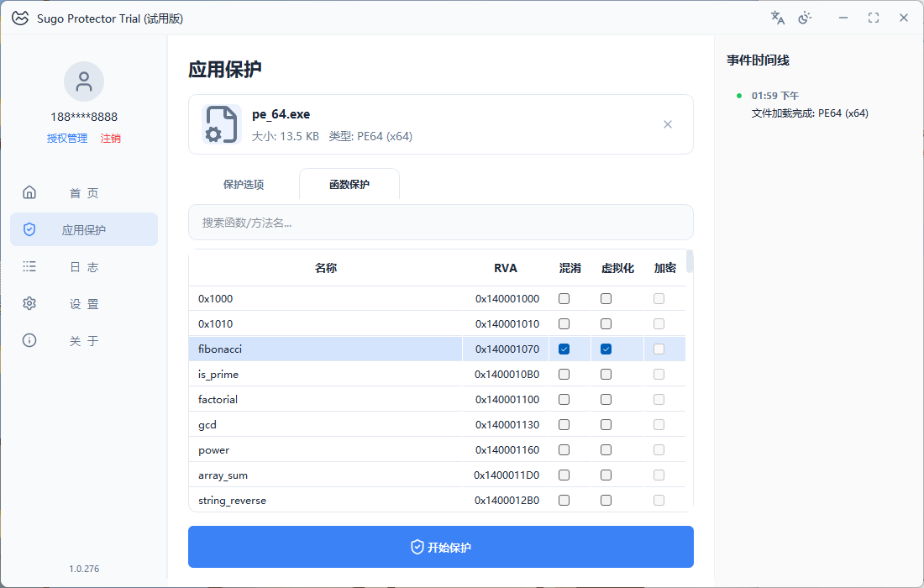Open the 日志 logs section
This screenshot has width=924, height=588.
84,267
